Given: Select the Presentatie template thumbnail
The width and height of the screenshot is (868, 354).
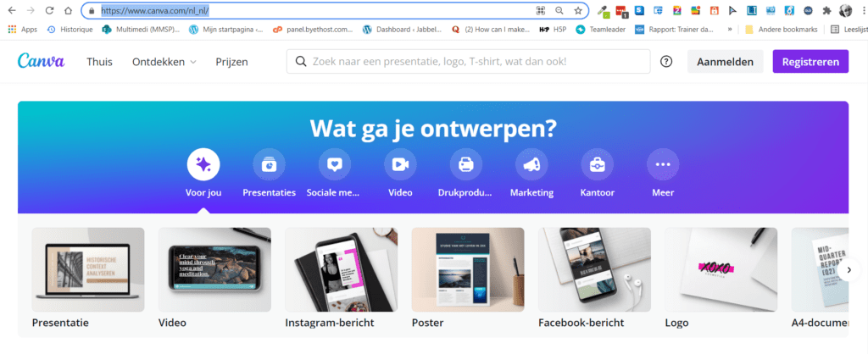Looking at the screenshot, I should 88,269.
